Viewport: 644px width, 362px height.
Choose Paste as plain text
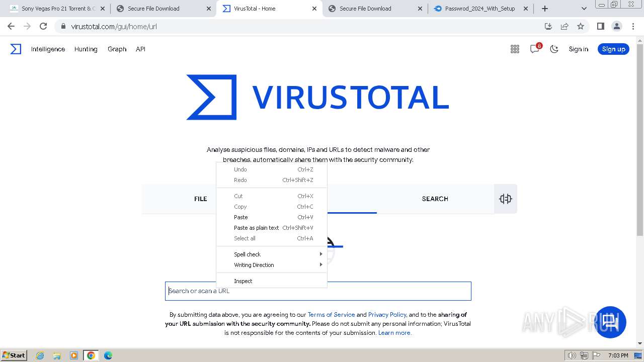(272, 228)
